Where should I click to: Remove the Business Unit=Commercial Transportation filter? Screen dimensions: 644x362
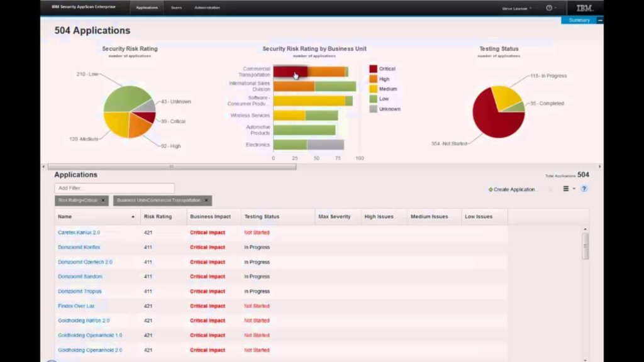[206, 200]
